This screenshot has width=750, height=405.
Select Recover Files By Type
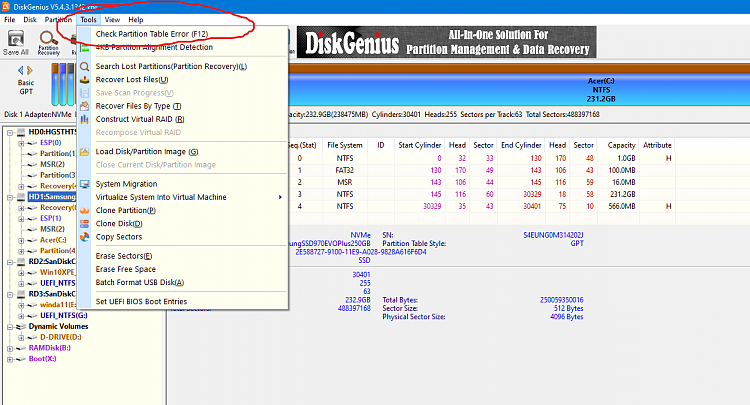tap(138, 106)
